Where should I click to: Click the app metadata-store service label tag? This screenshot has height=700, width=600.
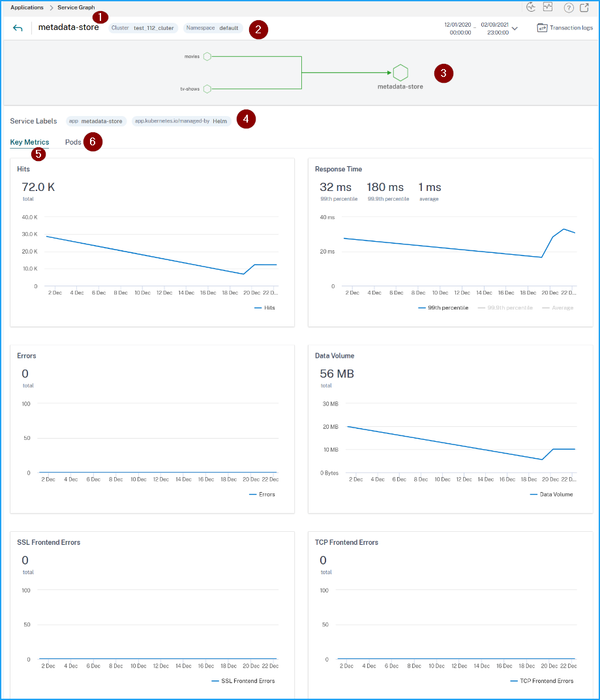pyautogui.click(x=96, y=121)
